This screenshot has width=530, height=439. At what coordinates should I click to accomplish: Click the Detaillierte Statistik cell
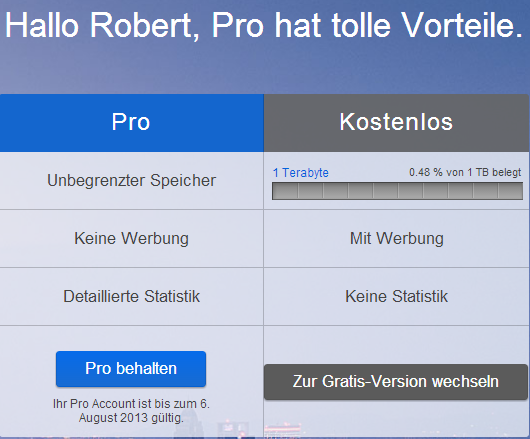pos(131,297)
